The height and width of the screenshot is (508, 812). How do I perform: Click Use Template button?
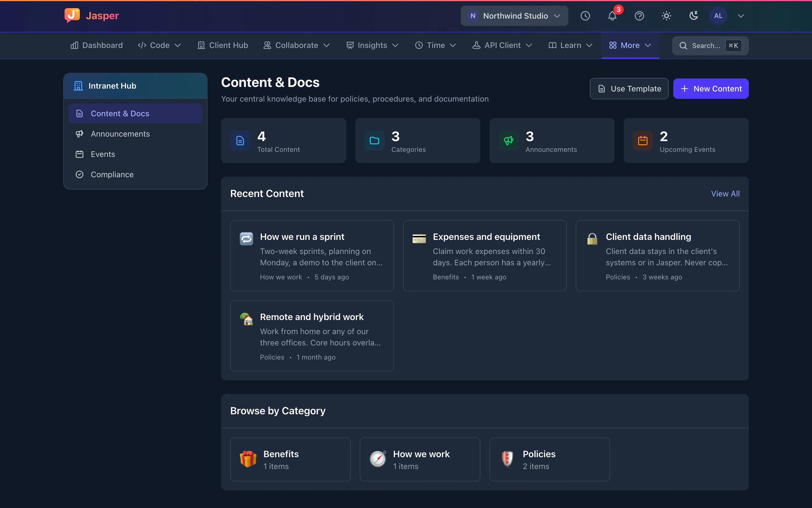[629, 89]
